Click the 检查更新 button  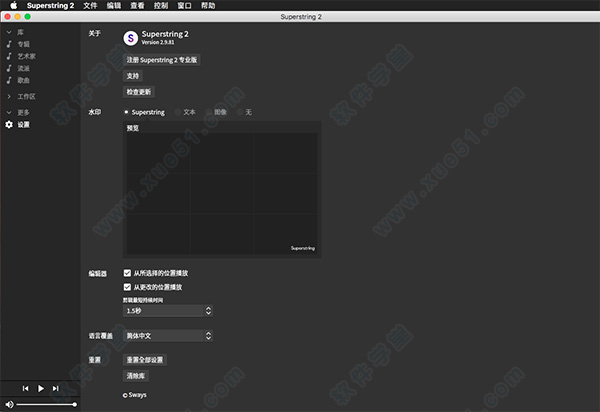pos(139,92)
